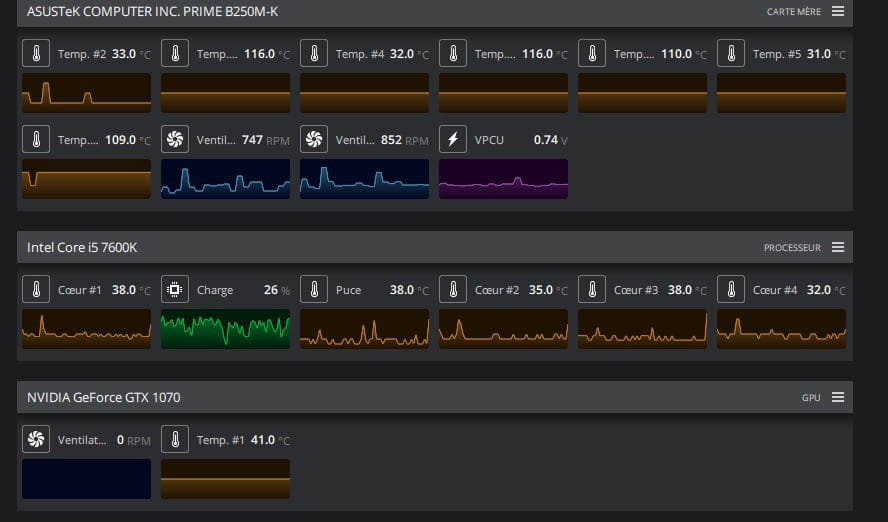Image resolution: width=888 pixels, height=522 pixels.
Task: Open the purple VPCU voltage graph
Action: click(x=503, y=179)
